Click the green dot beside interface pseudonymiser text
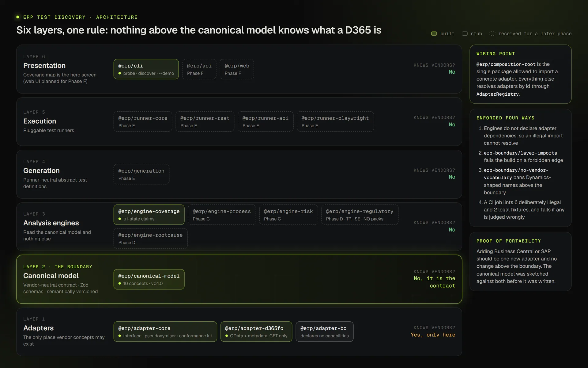The image size is (588, 368). click(120, 336)
